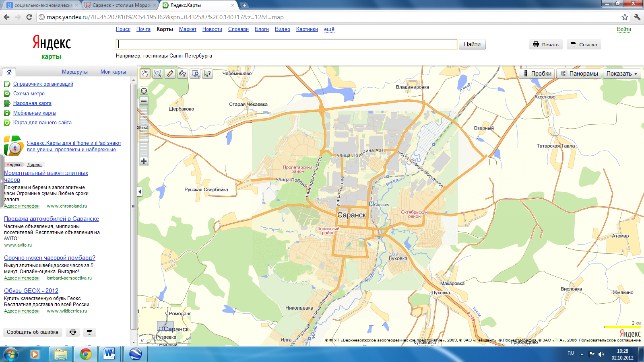Open a new browser tab
The width and height of the screenshot is (644, 362).
coord(244,5)
